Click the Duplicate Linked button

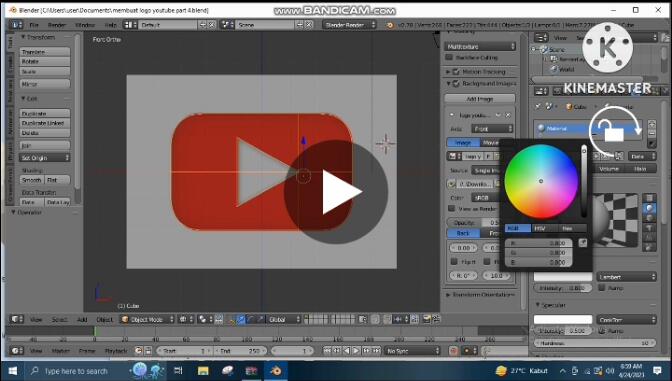[x=45, y=123]
